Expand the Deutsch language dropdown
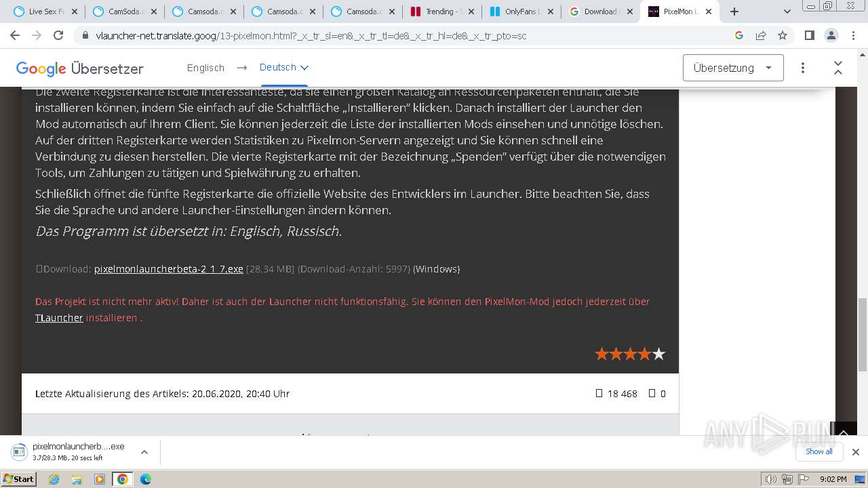The height and width of the screenshot is (488, 868). (x=284, y=67)
